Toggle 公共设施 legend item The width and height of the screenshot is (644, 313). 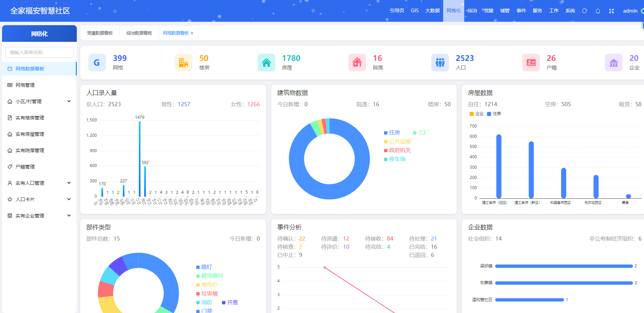coord(397,142)
